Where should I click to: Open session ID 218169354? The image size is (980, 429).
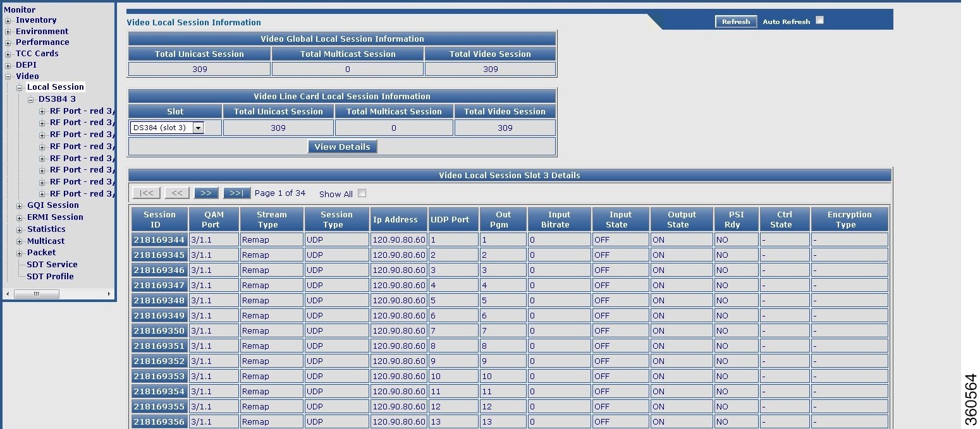point(159,392)
